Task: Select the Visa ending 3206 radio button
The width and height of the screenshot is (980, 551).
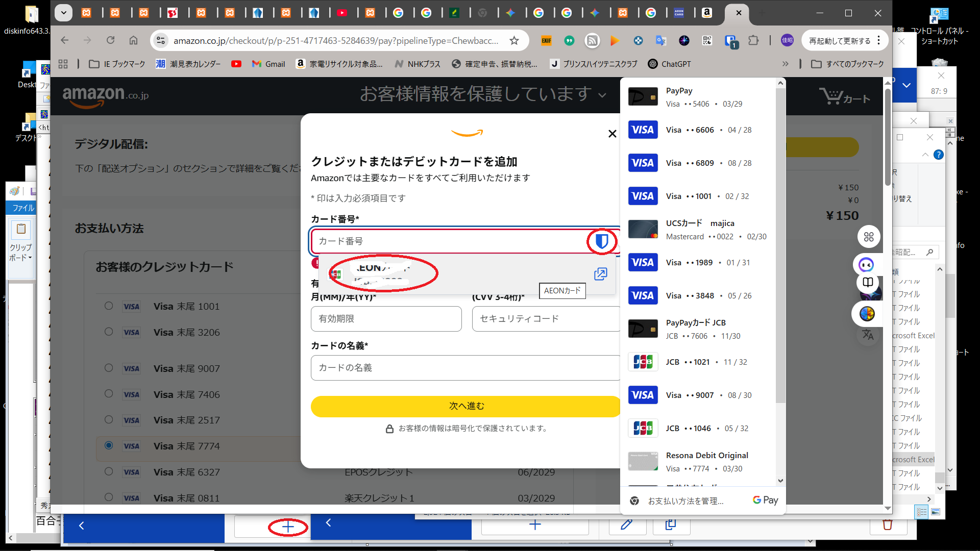Action: (x=109, y=332)
